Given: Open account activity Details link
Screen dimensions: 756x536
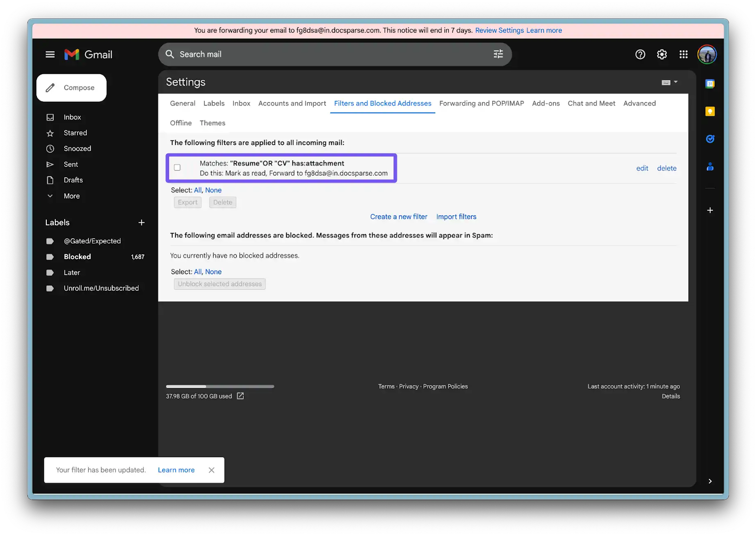Looking at the screenshot, I should (670, 397).
